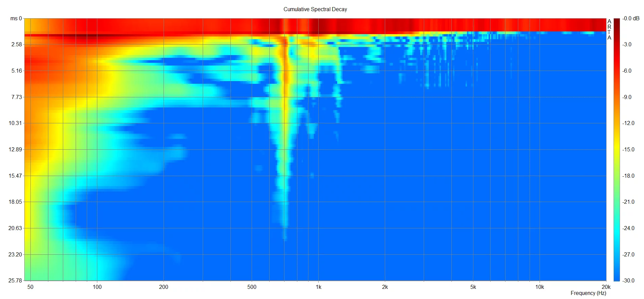Click the dB color scale gradient bar
Viewport: 644px width, 299px height.
tap(617, 150)
